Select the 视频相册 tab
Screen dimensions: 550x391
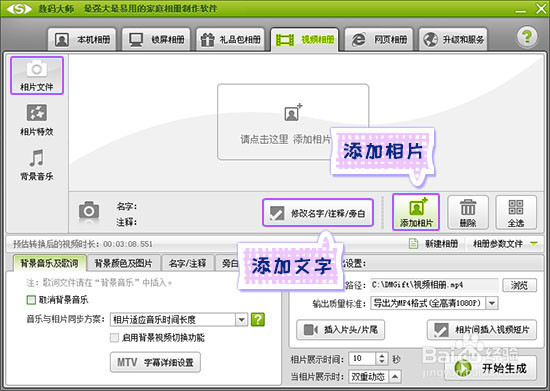[304, 40]
